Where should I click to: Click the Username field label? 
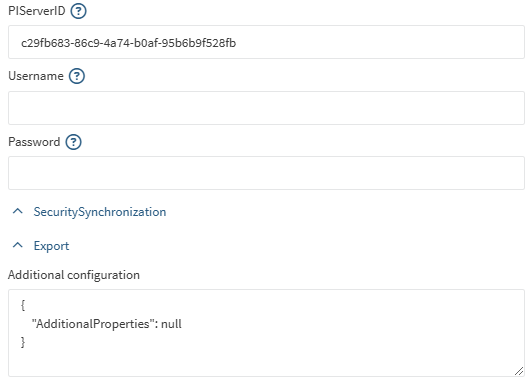pyautogui.click(x=36, y=76)
